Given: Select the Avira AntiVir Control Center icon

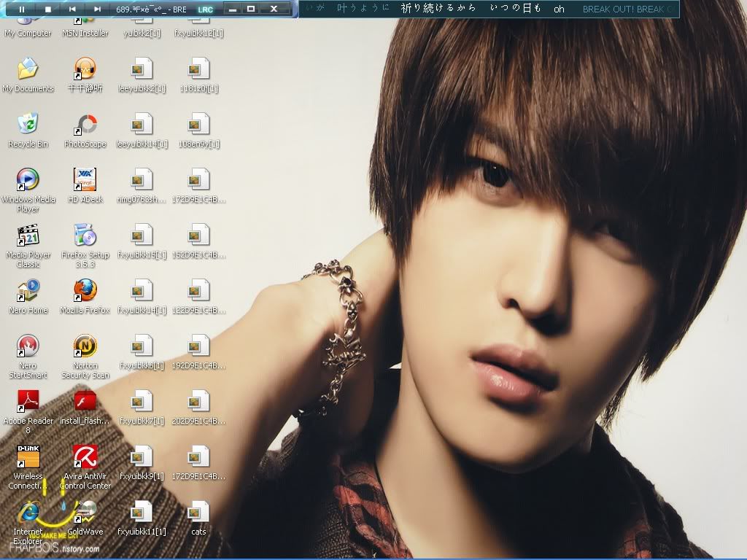Looking at the screenshot, I should click(x=85, y=457).
